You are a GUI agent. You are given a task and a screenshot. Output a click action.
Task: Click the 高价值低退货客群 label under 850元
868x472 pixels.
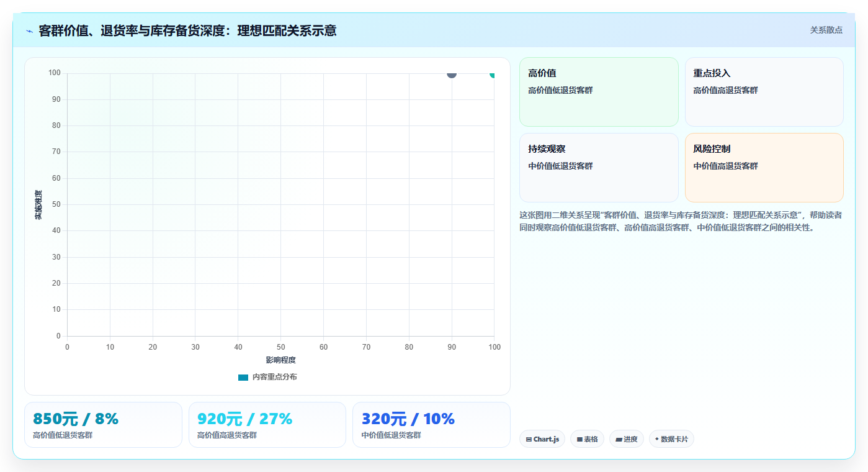click(x=63, y=435)
